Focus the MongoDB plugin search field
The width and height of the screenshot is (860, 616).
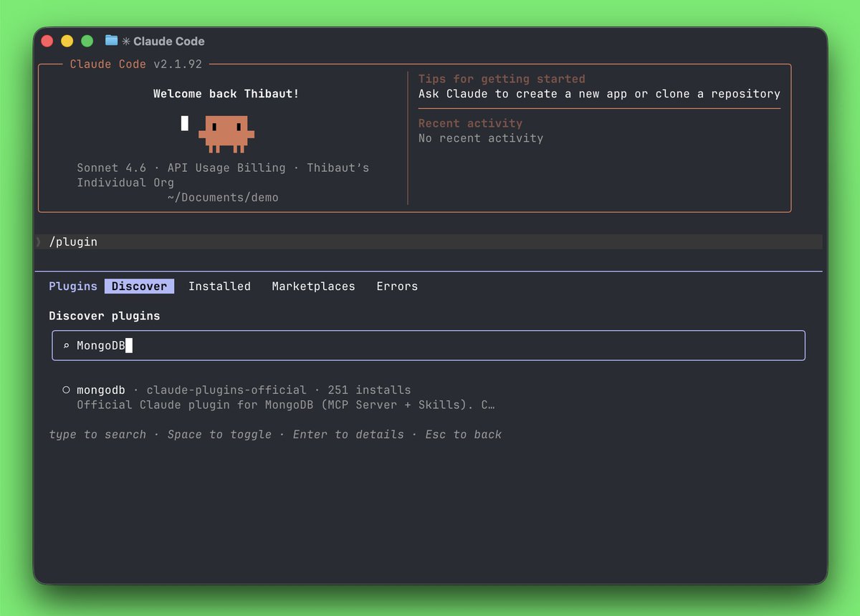click(429, 345)
